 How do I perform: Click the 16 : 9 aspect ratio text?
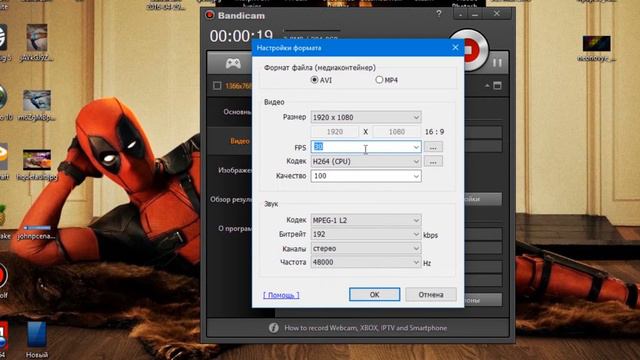point(434,132)
